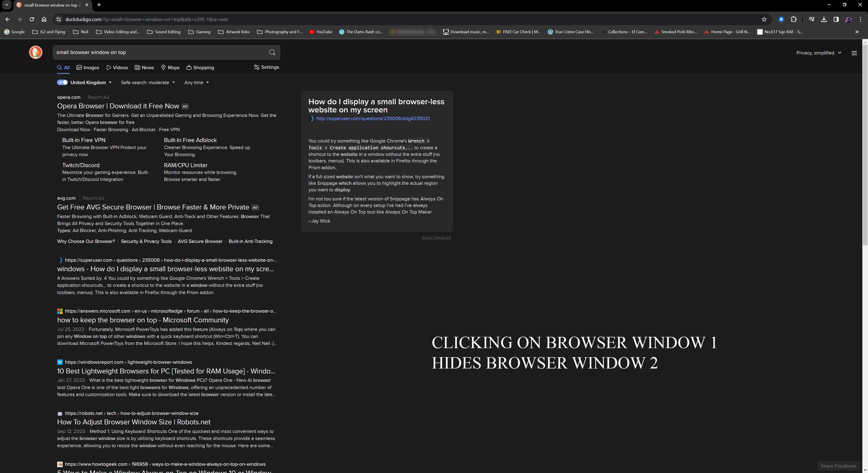The width and height of the screenshot is (868, 473).
Task: Open the Chrome three-dot menu
Action: tap(860, 19)
